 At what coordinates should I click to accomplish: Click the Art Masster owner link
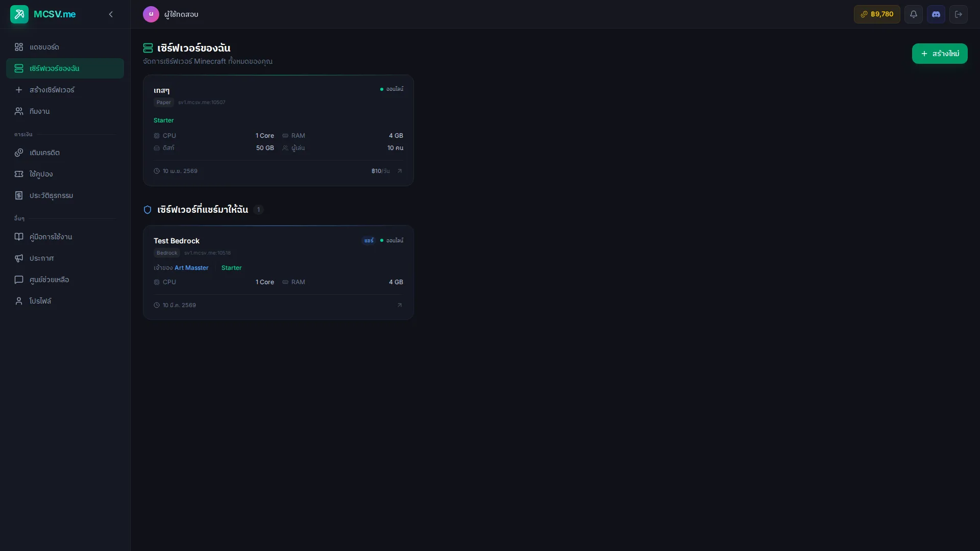191,268
